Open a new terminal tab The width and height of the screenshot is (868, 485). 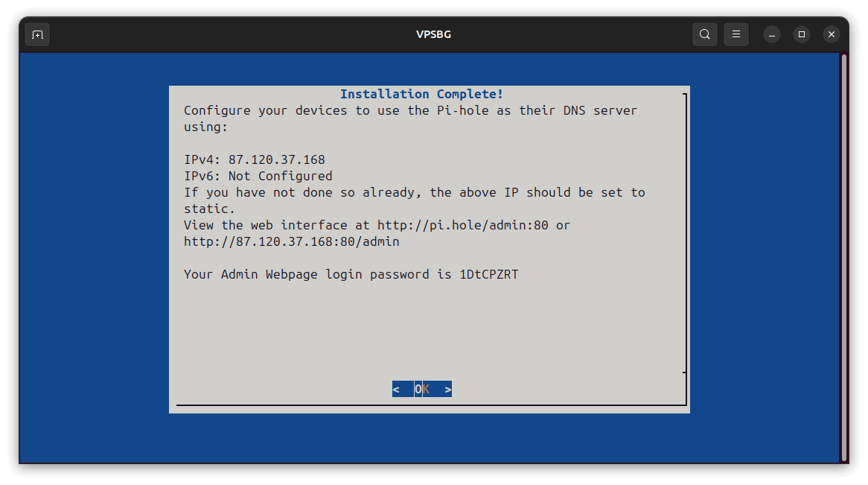pos(38,34)
